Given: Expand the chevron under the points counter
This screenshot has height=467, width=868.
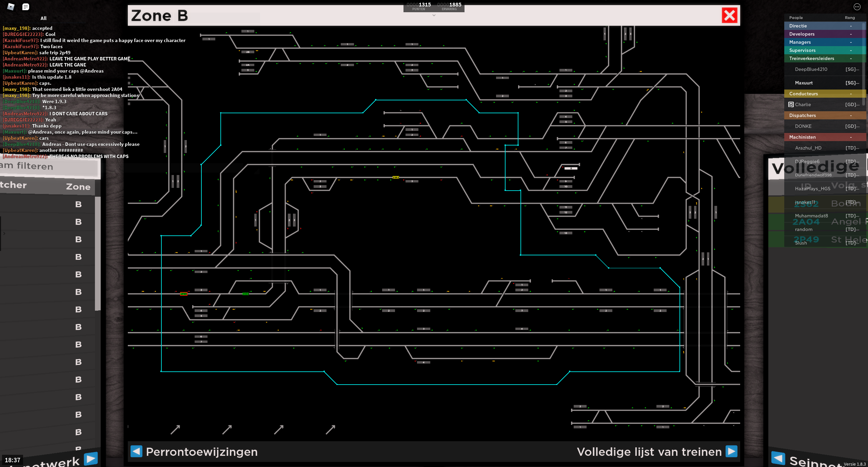Looking at the screenshot, I should click(x=434, y=15).
